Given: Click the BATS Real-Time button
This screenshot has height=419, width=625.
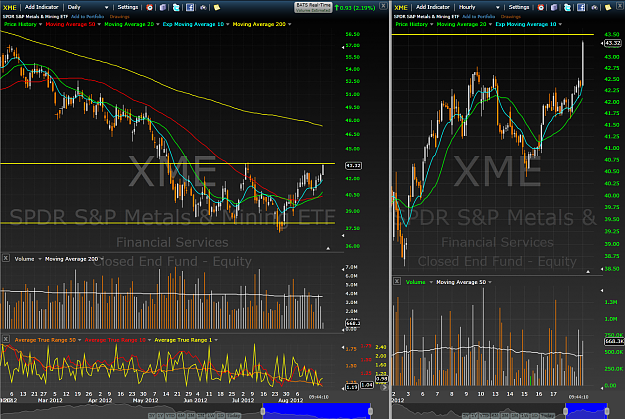Looking at the screenshot, I should tap(313, 7).
